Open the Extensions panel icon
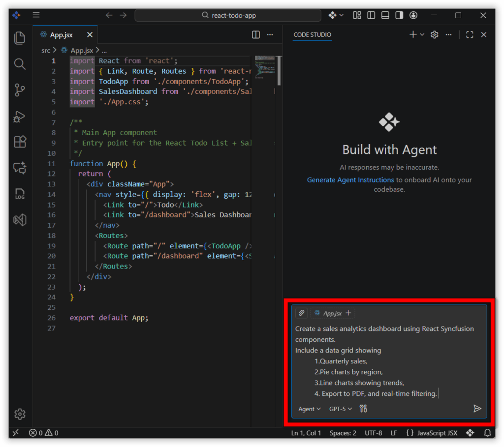The width and height of the screenshot is (504, 447). click(20, 142)
